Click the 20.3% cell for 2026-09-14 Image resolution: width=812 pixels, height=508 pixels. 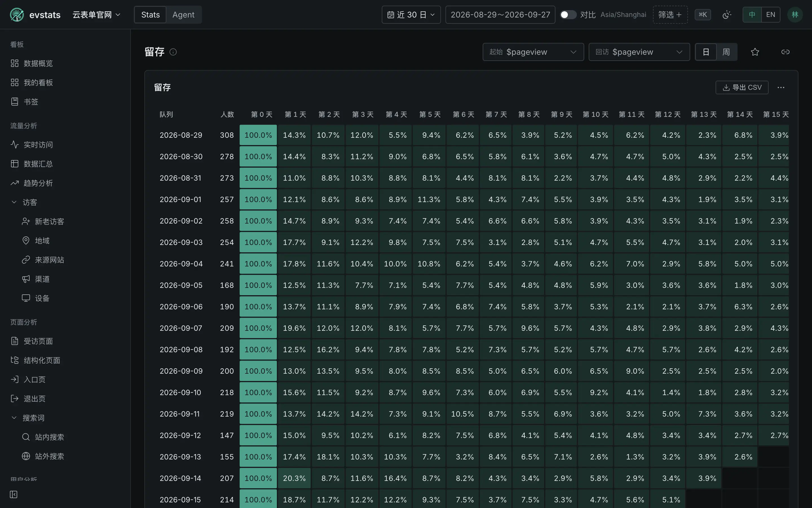pyautogui.click(x=294, y=478)
